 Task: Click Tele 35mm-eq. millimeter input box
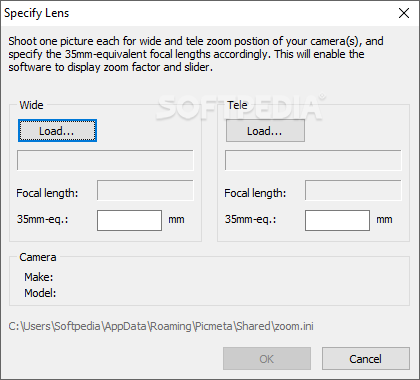click(x=337, y=220)
